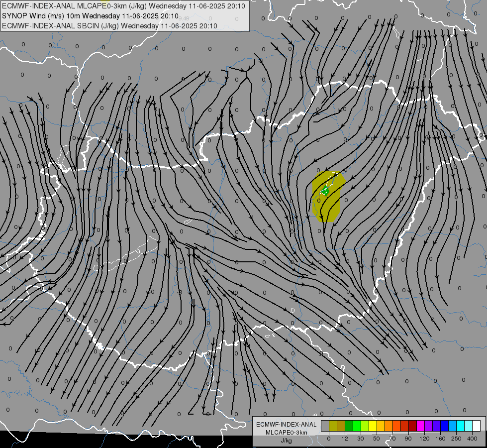Click the J/kg unit label in the legend
This screenshot has width=487, height=448.
(x=287, y=441)
